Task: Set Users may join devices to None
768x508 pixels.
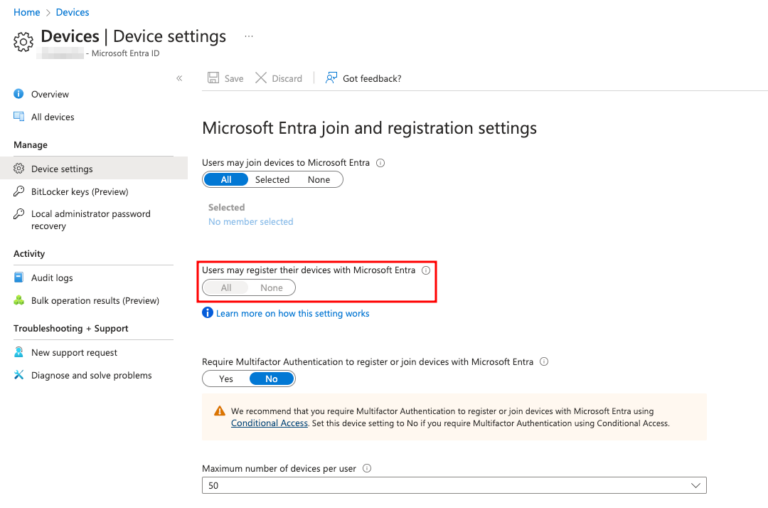Action: coord(318,180)
